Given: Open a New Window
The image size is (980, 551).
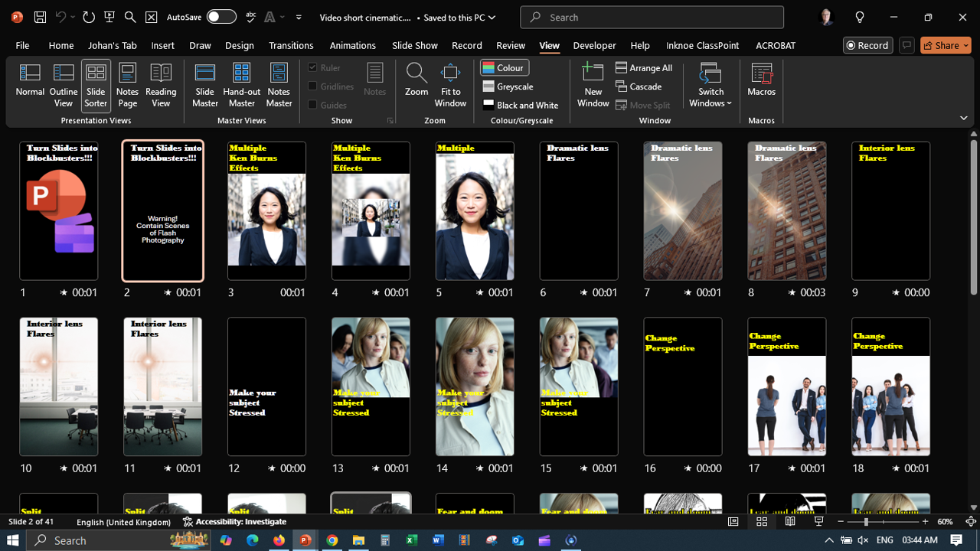Looking at the screenshot, I should coord(593,86).
